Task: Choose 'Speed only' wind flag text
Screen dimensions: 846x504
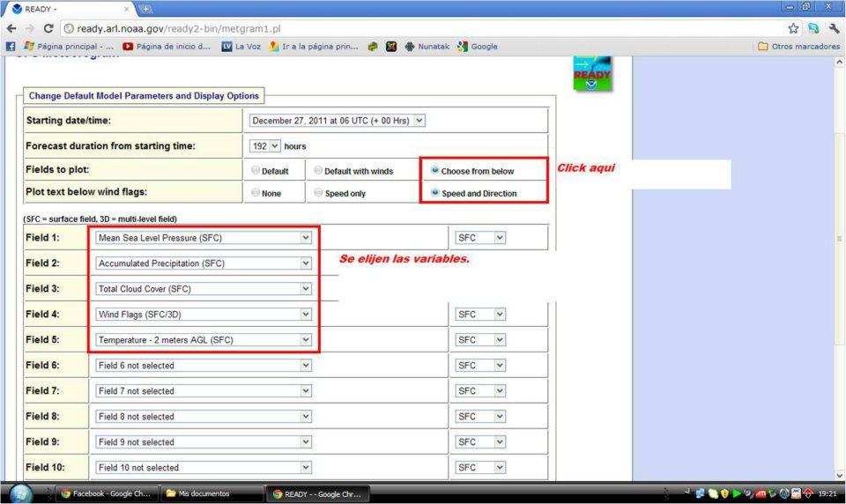Action: point(318,193)
